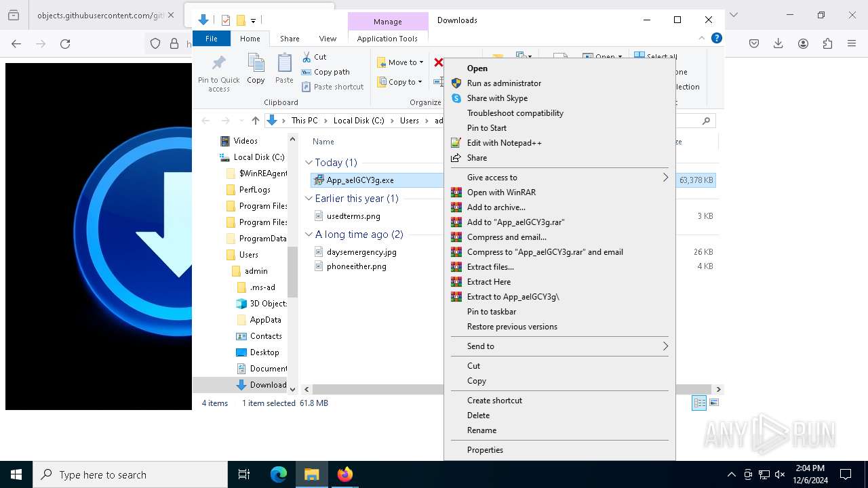This screenshot has width=868, height=488.
Task: Collapse the Today (1) group
Action: point(309,163)
